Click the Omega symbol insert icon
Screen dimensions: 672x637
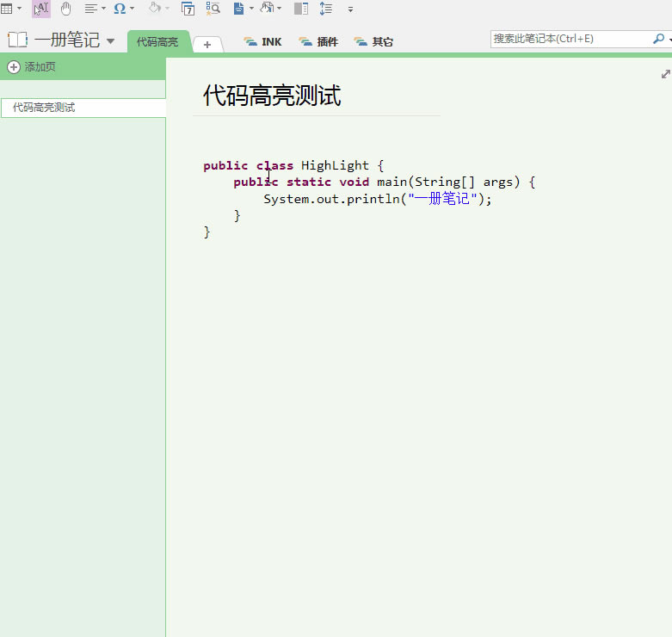pyautogui.click(x=120, y=9)
